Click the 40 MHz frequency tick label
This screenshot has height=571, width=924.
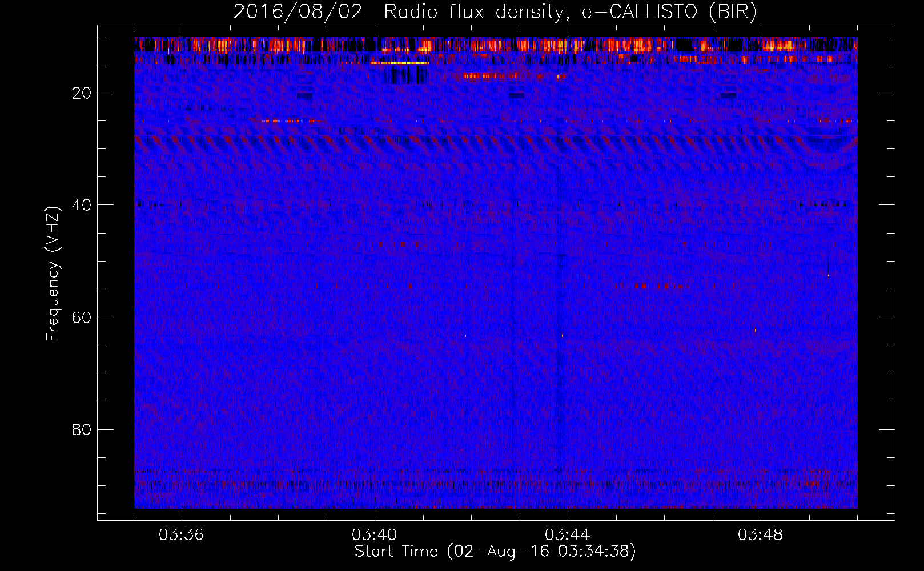pyautogui.click(x=82, y=205)
